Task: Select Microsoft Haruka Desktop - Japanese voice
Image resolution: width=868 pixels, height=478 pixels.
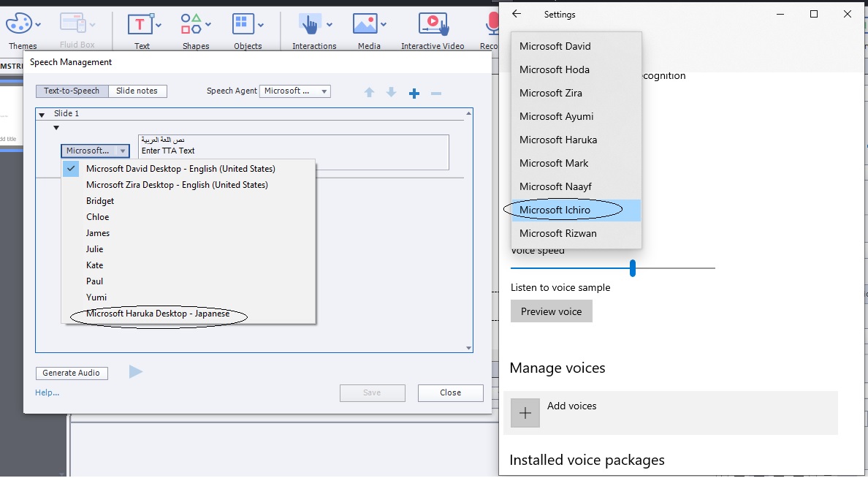Action: pyautogui.click(x=158, y=314)
